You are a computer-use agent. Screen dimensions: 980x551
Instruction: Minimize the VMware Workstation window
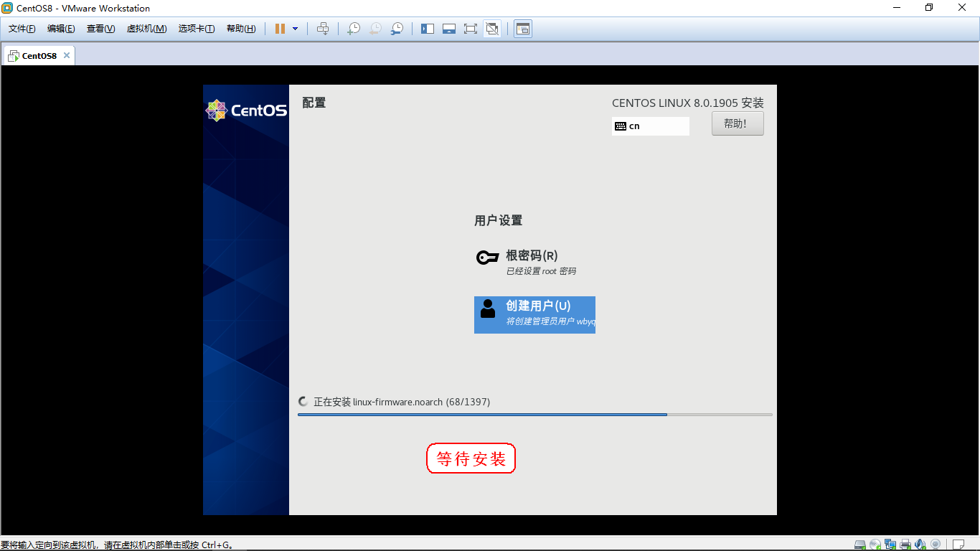point(897,8)
